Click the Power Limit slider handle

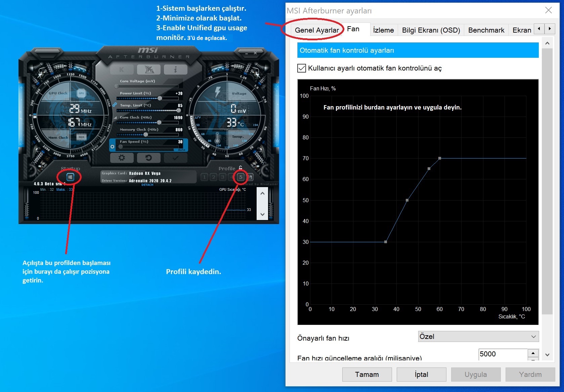(x=160, y=98)
